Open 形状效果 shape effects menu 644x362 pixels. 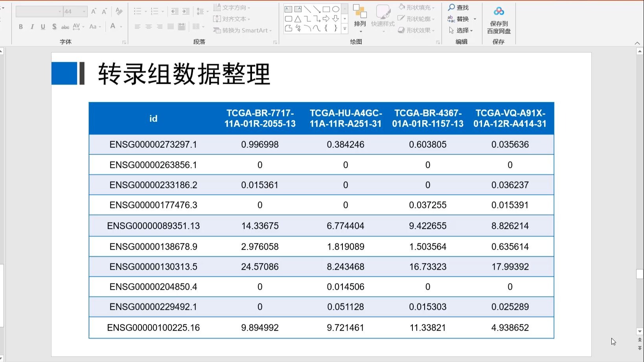point(417,30)
